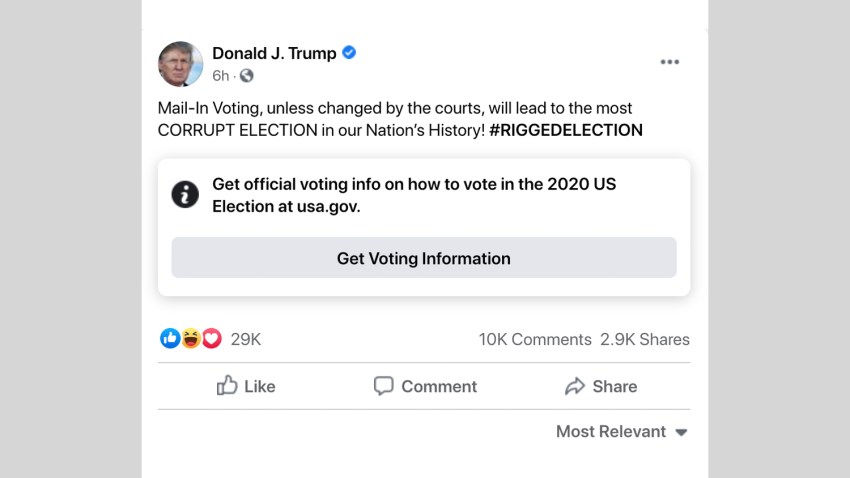Click the blue thumbs-up reaction icon
The image size is (850, 478).
pos(170,339)
